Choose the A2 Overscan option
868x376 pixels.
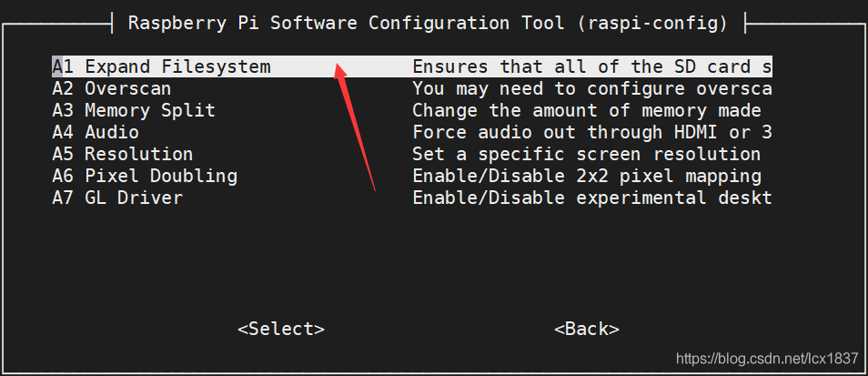coord(111,88)
